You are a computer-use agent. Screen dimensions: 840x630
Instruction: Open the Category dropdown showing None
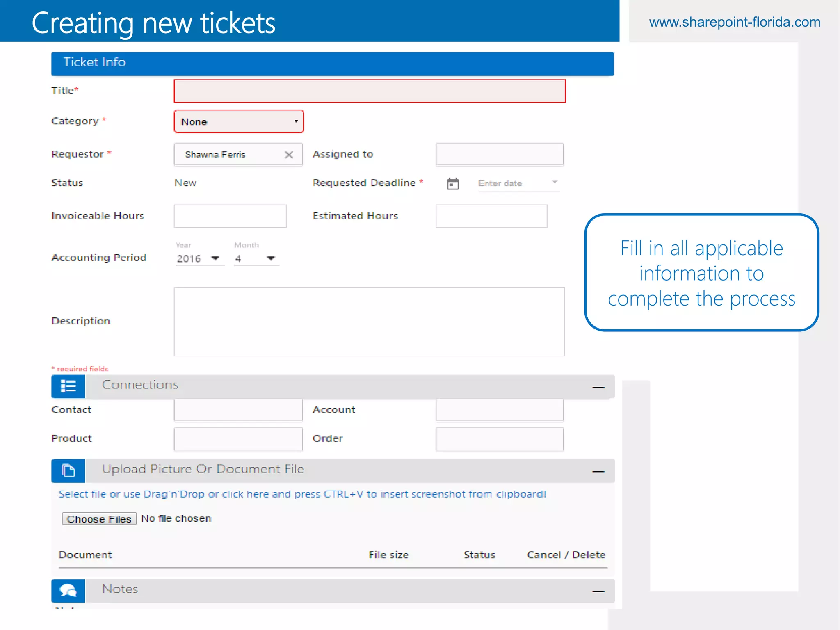coord(239,121)
